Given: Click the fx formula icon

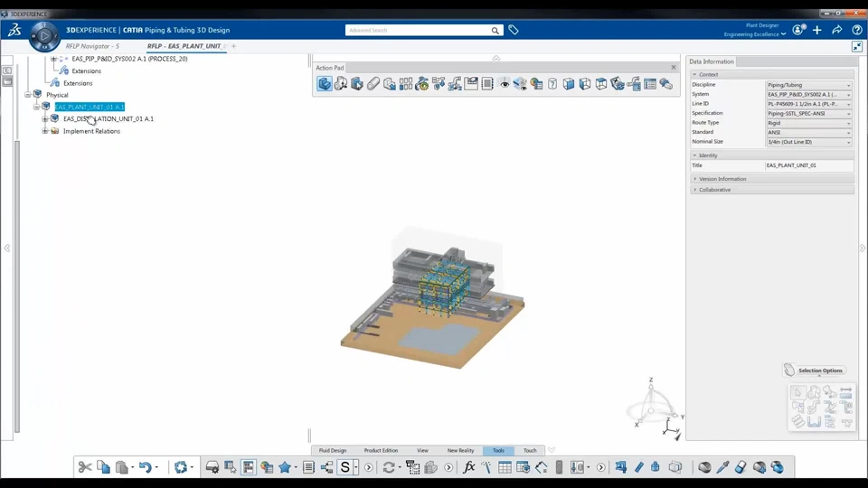Looking at the screenshot, I should pyautogui.click(x=469, y=467).
